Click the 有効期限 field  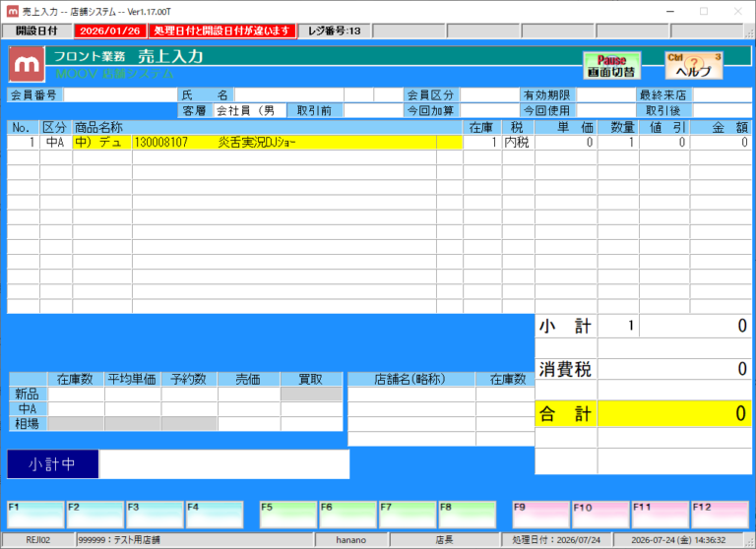tap(605, 95)
